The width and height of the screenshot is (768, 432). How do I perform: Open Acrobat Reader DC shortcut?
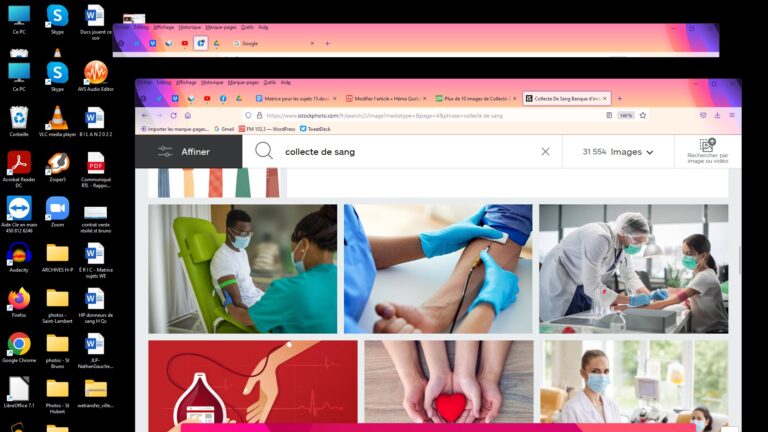(18, 163)
